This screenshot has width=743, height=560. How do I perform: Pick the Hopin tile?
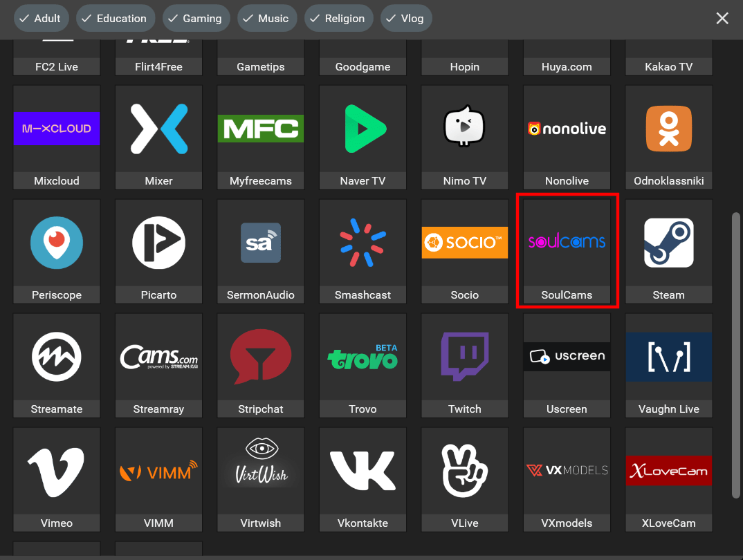pyautogui.click(x=465, y=58)
